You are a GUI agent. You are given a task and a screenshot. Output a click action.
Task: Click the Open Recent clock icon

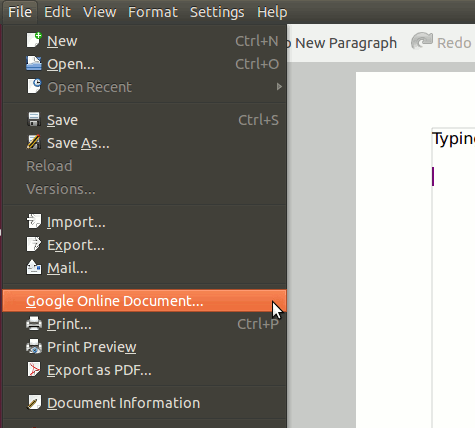[x=34, y=86]
